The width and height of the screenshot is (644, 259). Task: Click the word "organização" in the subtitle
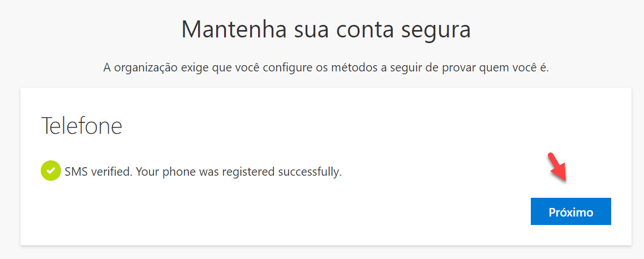click(x=144, y=68)
